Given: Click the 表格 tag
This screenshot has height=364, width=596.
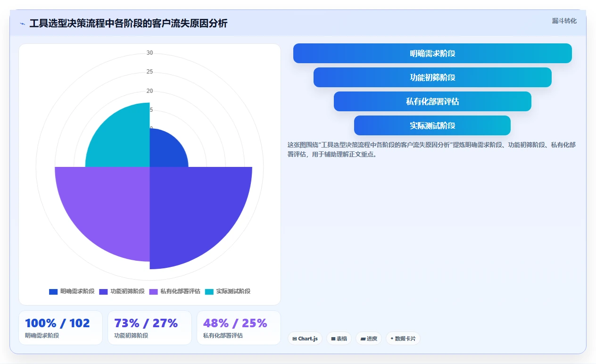Looking at the screenshot, I should [339, 339].
